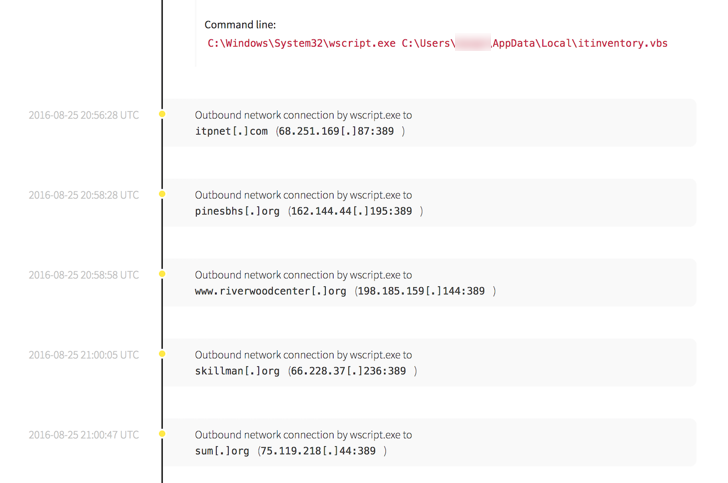Select the IP address 162.144.44[.]195:389
This screenshot has height=483, width=728.
point(353,211)
